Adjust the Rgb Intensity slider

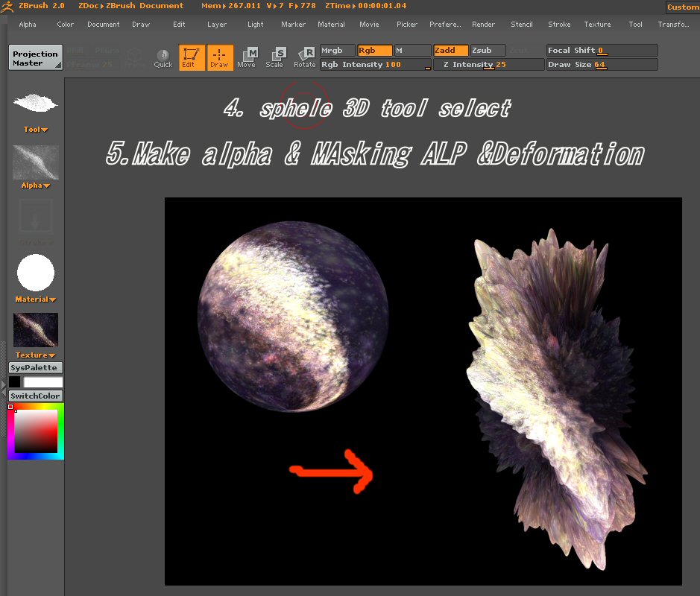point(376,65)
